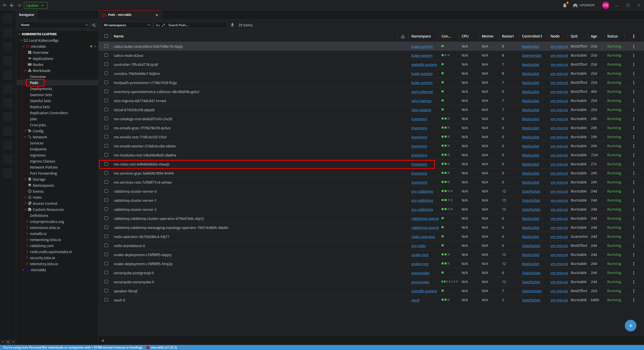Open actions menu for rabbitmq-cluster-server-0 row
The height and width of the screenshot is (350, 644).
tap(634, 191)
